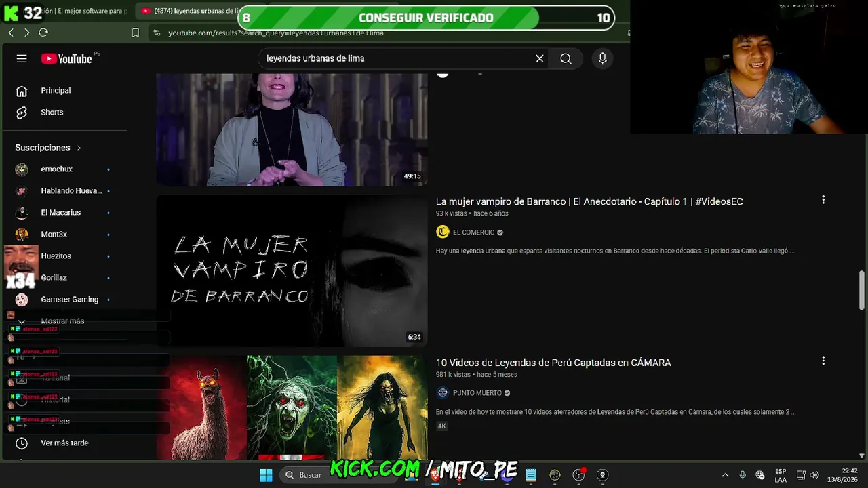This screenshot has height=488, width=868.
Task: Play the Leyendas de Perú llama thumbnail
Action: (x=292, y=408)
